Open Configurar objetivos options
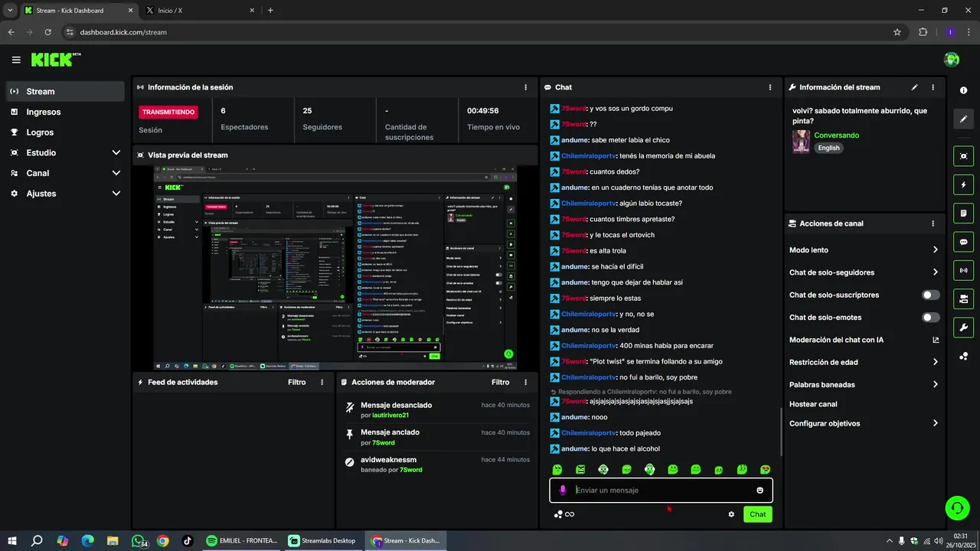The width and height of the screenshot is (980, 551). click(x=864, y=423)
